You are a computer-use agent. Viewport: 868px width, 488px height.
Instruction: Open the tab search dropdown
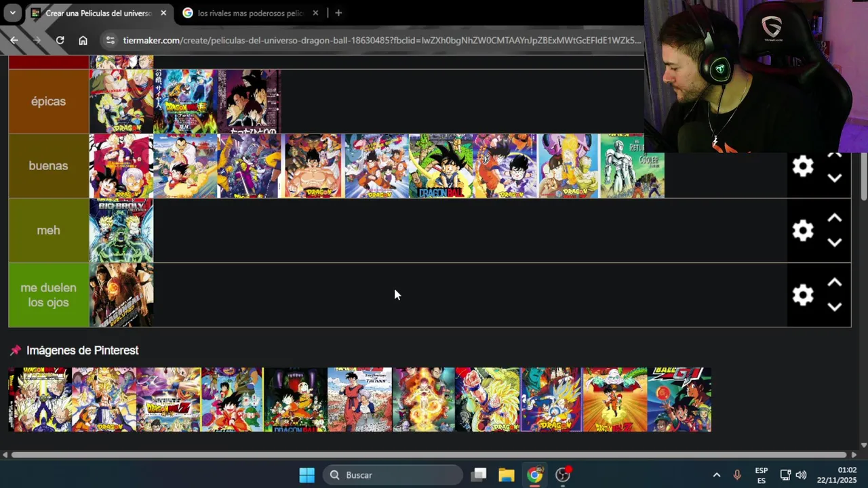click(x=12, y=13)
